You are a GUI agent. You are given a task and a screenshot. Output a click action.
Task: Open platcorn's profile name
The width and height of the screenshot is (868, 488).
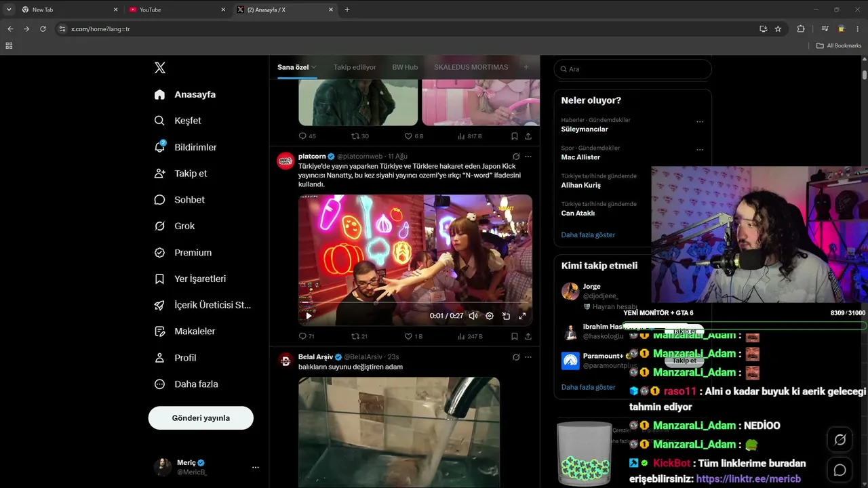coord(312,157)
